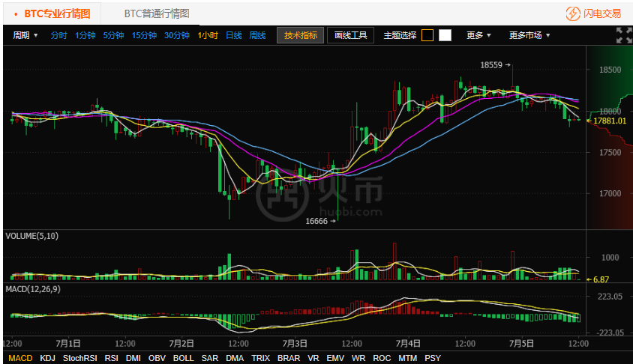The width and height of the screenshot is (633, 364).
Task: Click the 7月1日 date on time axis
Action: pos(68,344)
